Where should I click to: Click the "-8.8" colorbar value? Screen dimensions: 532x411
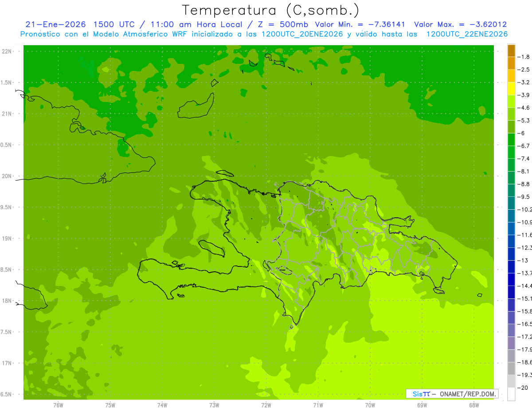coord(525,184)
